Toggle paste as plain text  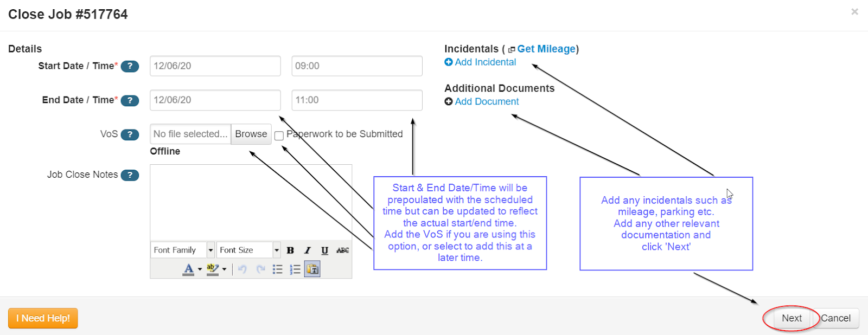(x=312, y=269)
